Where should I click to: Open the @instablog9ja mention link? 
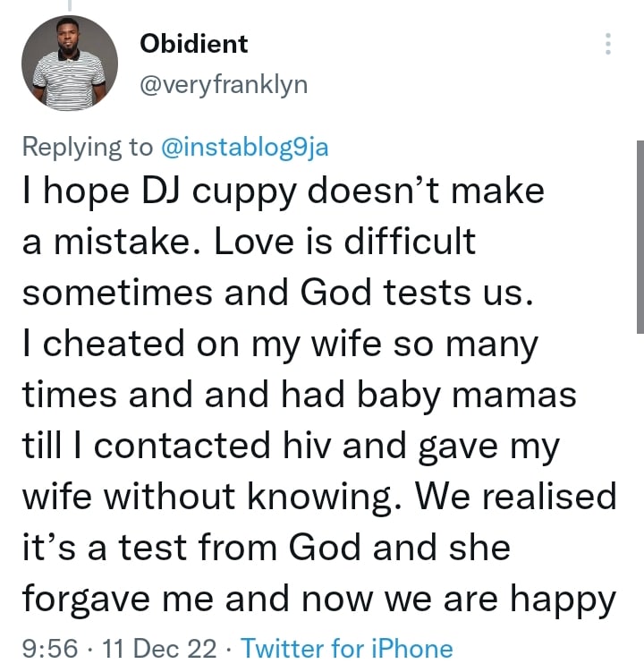(243, 147)
